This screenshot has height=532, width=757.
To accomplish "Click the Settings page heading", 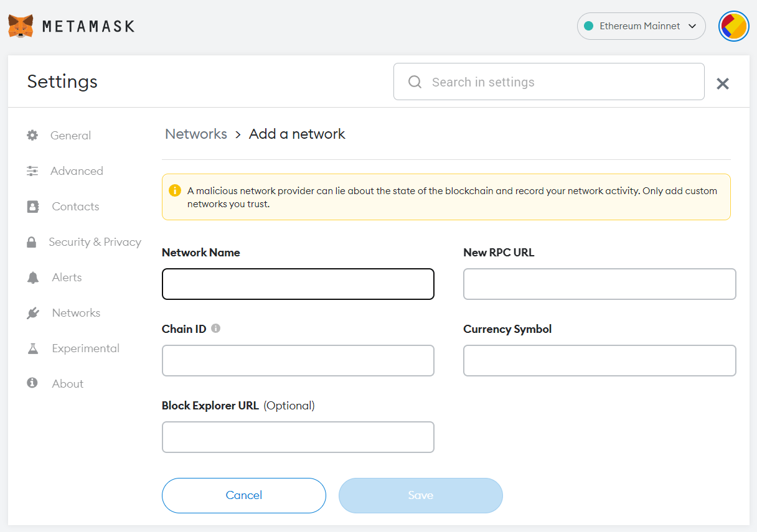I will [62, 82].
